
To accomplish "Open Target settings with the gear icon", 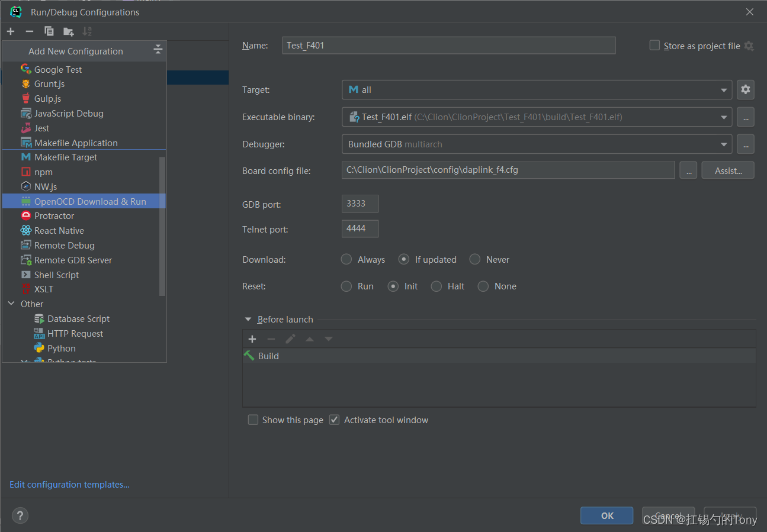I will (x=745, y=89).
